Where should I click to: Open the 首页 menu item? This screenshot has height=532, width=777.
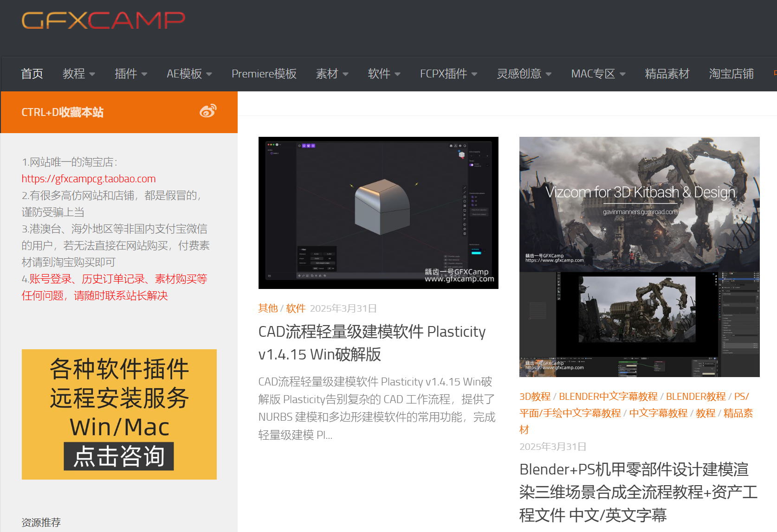click(32, 74)
